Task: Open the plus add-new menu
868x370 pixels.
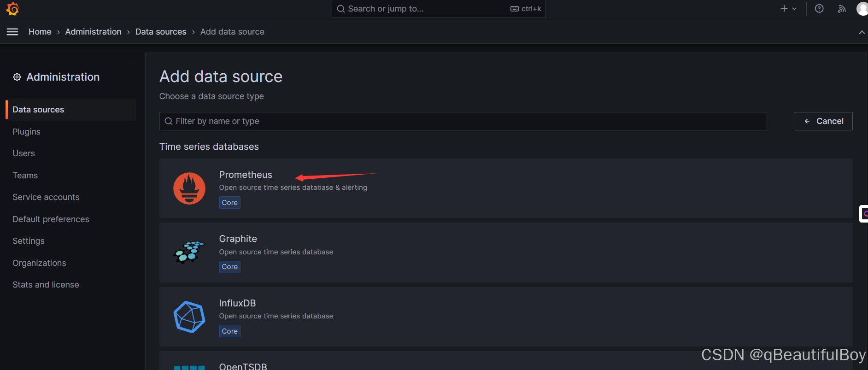Action: (788, 8)
